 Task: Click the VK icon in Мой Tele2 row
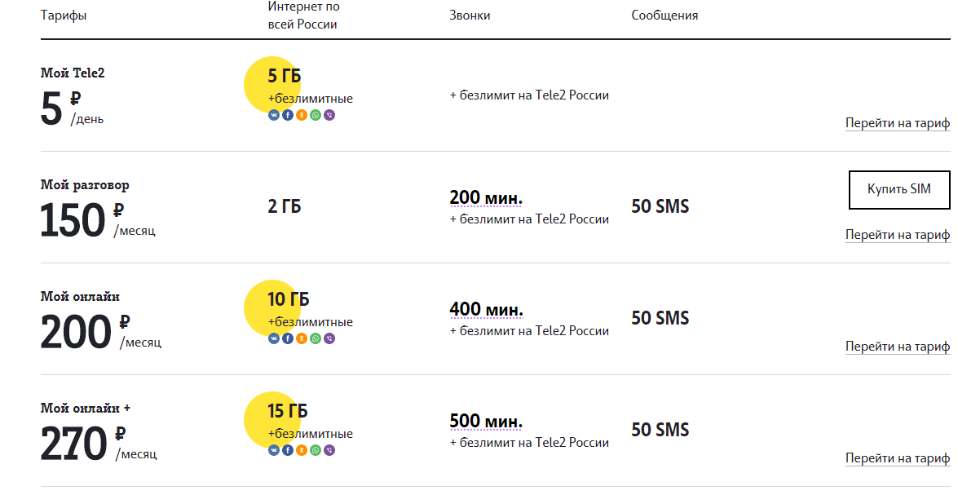(274, 115)
